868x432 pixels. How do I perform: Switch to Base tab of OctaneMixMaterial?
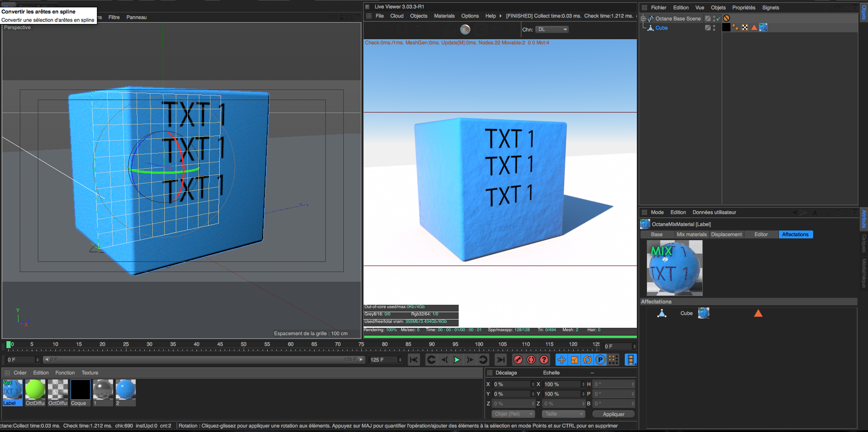click(657, 235)
